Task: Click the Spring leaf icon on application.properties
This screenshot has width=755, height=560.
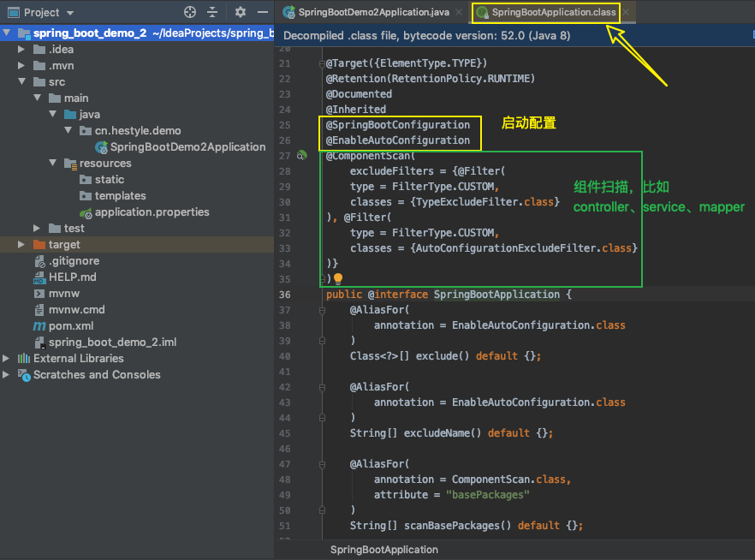Action: (x=84, y=211)
